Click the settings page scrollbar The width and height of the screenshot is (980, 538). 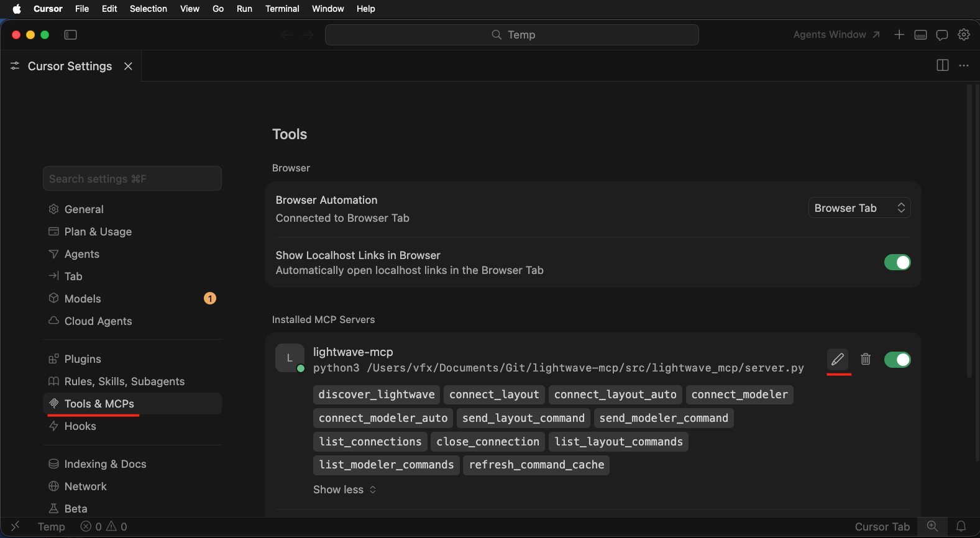click(969, 231)
